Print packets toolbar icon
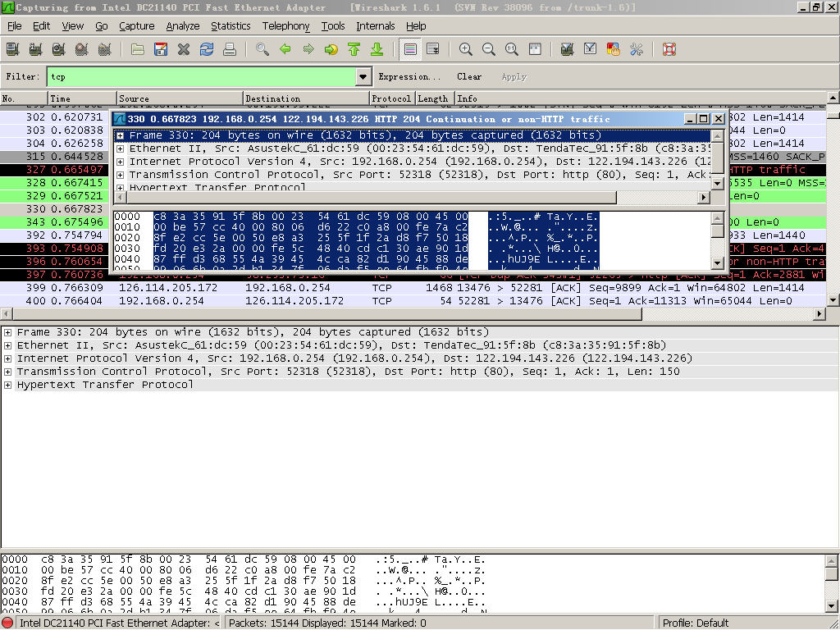Screen dimensions: 840x630 (x=230, y=49)
